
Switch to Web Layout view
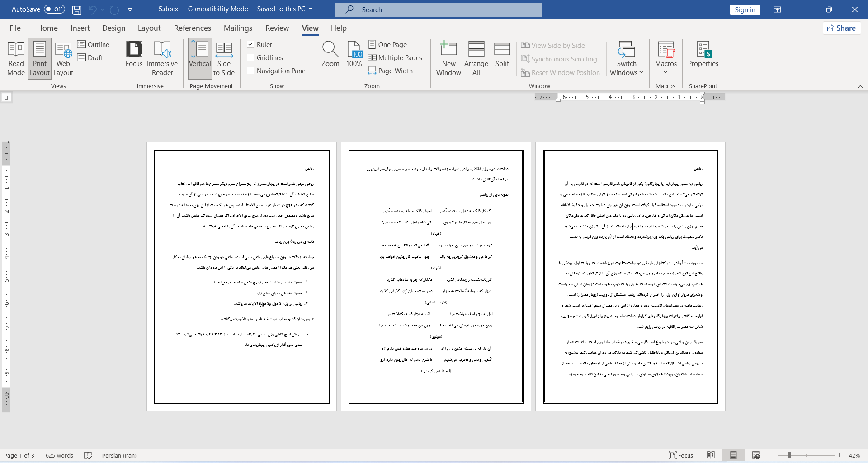[x=63, y=59]
